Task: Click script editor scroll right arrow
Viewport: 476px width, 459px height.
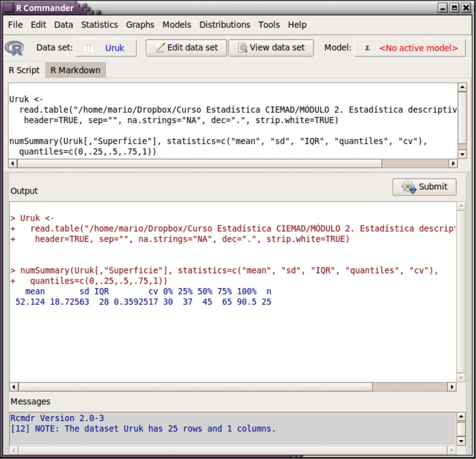Action: point(453,164)
